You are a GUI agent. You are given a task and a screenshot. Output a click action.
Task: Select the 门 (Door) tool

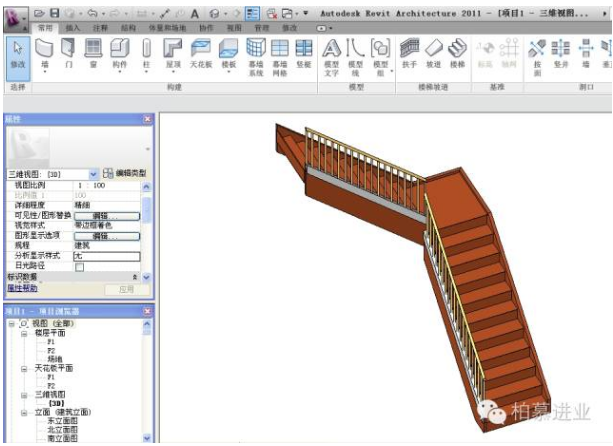pyautogui.click(x=68, y=54)
